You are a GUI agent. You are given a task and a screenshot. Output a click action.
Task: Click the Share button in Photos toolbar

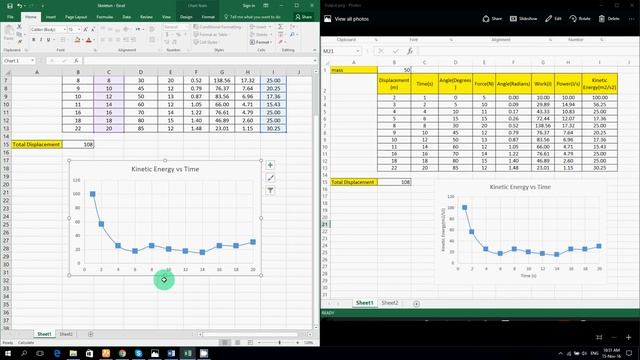pyautogui.click(x=492, y=19)
